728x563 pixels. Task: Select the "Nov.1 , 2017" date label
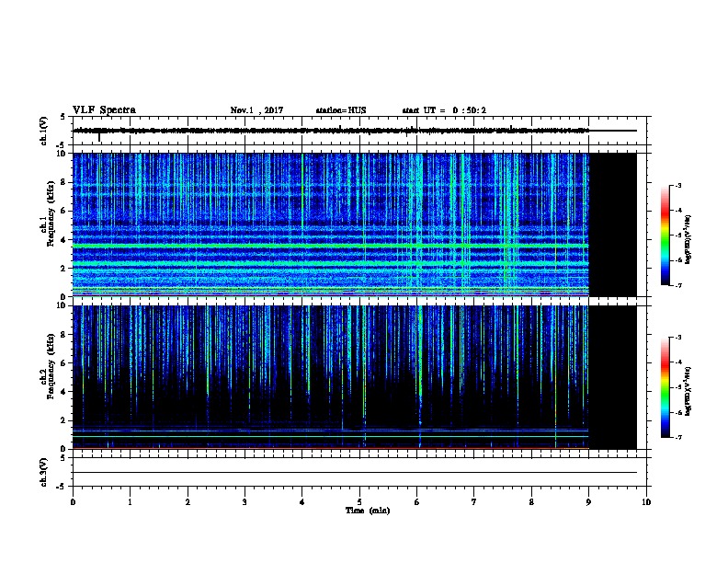pos(256,110)
